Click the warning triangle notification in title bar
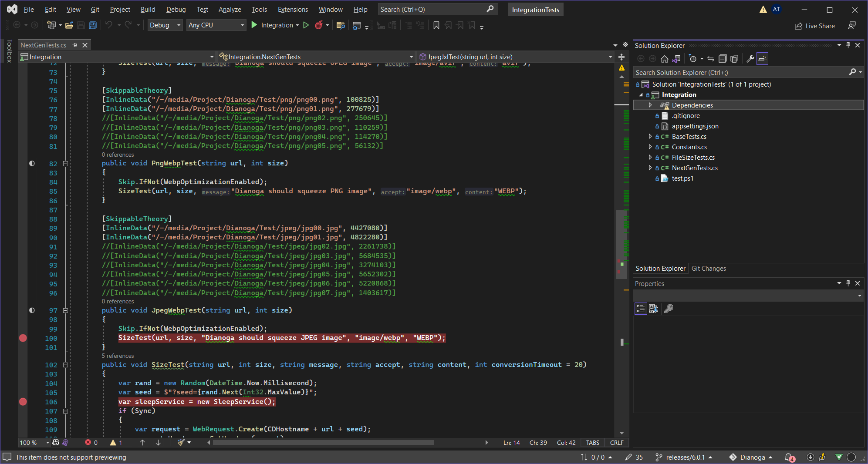Image resolution: width=868 pixels, height=464 pixels. (763, 10)
